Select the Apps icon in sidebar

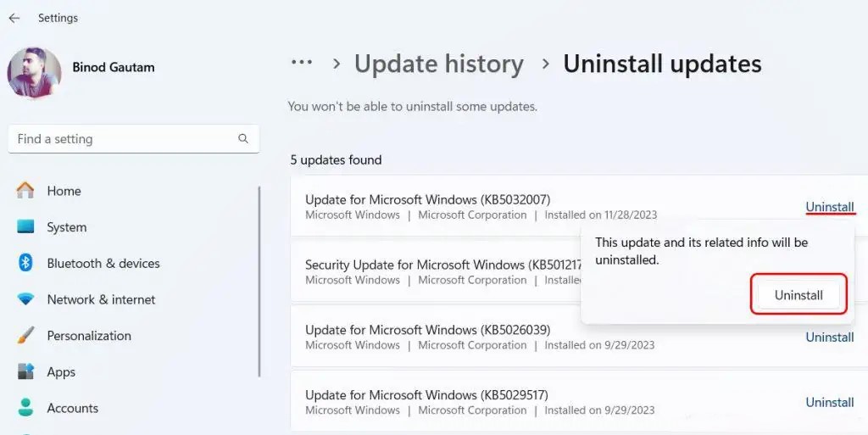click(x=25, y=371)
